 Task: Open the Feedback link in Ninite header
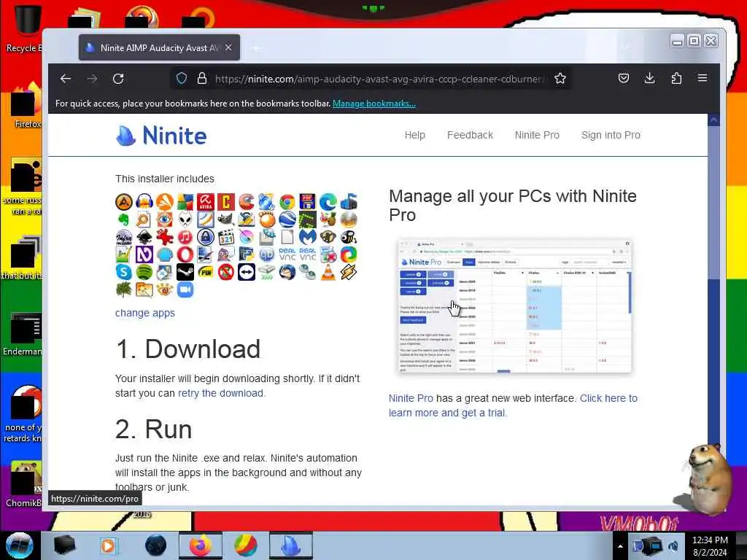click(471, 135)
